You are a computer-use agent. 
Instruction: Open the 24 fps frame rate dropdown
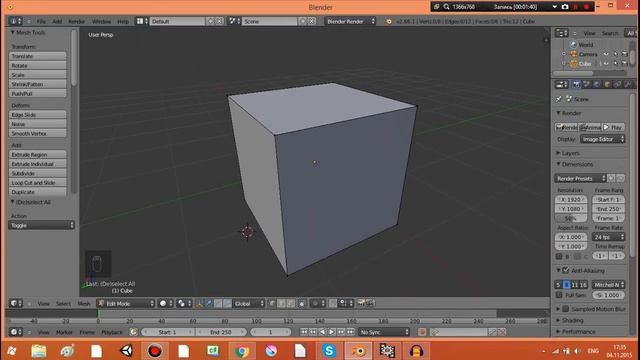[x=609, y=237]
